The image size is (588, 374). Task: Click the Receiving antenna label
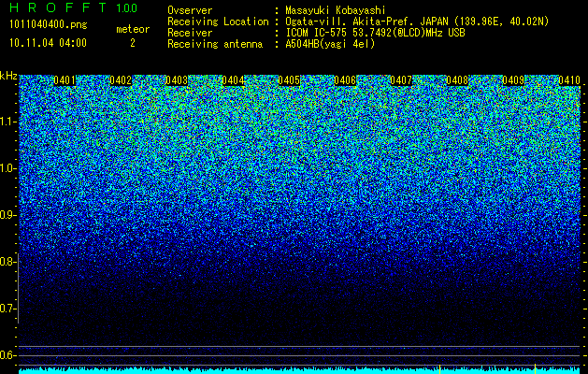coord(215,44)
